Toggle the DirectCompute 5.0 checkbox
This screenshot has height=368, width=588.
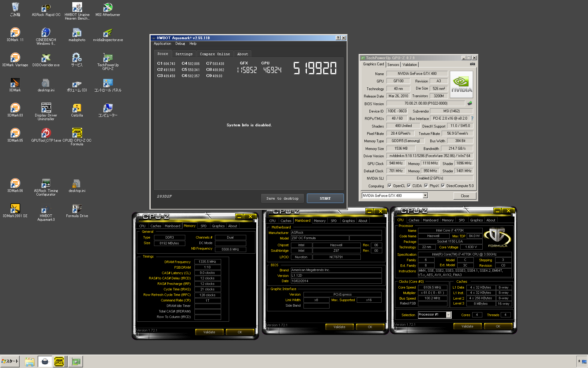tap(443, 186)
